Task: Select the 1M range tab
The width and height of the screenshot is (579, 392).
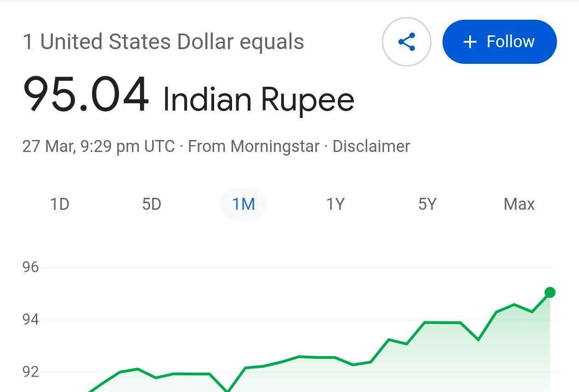Action: point(244,204)
